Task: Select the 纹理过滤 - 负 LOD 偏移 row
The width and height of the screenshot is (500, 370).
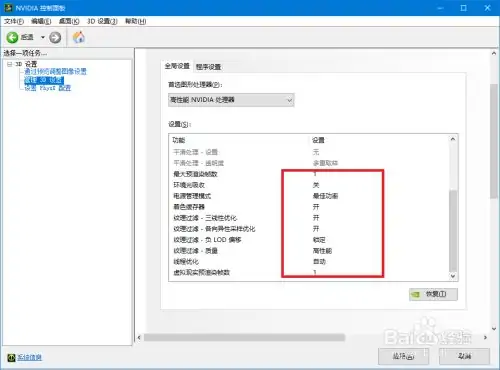Action: (x=309, y=240)
